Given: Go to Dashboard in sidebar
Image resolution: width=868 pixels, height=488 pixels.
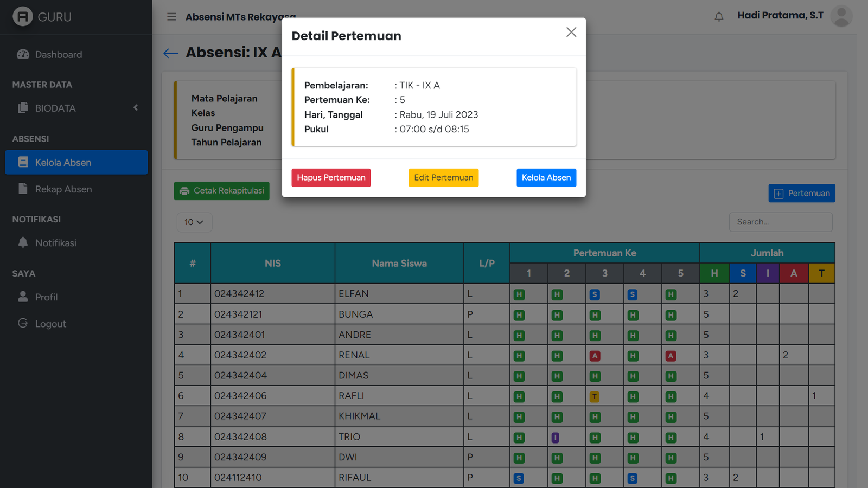Looking at the screenshot, I should pyautogui.click(x=59, y=54).
